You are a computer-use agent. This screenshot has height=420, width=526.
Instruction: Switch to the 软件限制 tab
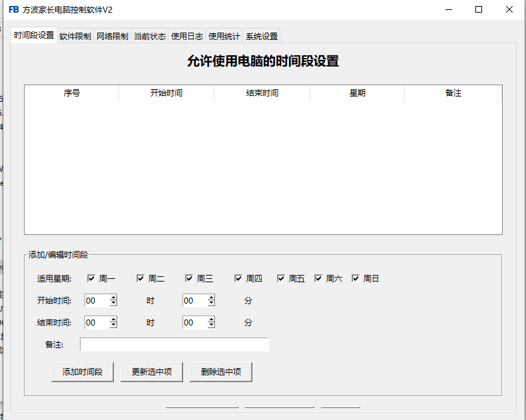(x=75, y=37)
